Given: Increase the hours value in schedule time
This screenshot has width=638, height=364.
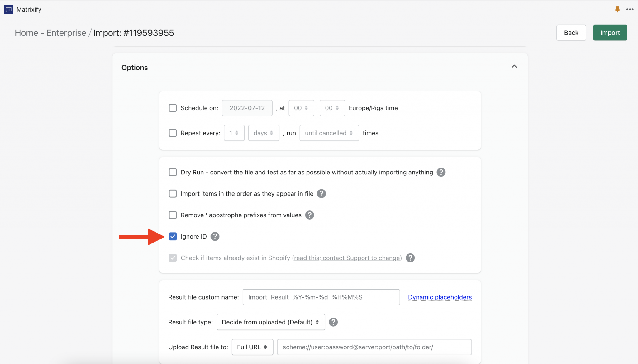Looking at the screenshot, I should [x=307, y=106].
